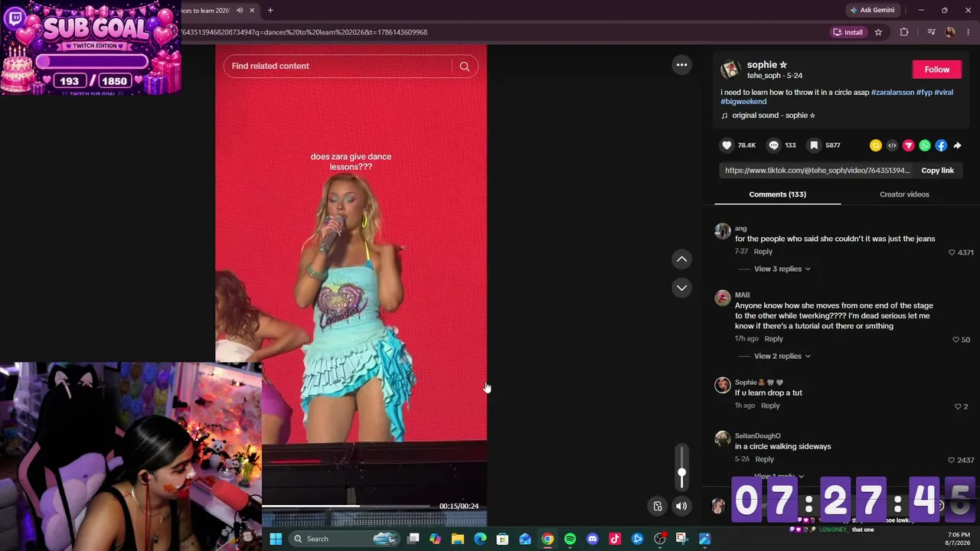The image size is (980, 551).
Task: Reply to Sophie's comment
Action: click(x=770, y=406)
